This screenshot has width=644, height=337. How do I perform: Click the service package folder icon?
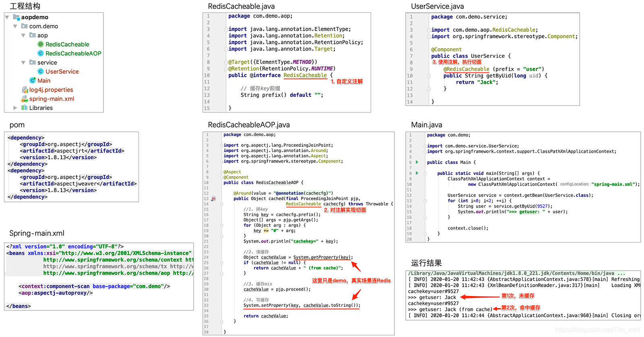click(x=33, y=62)
